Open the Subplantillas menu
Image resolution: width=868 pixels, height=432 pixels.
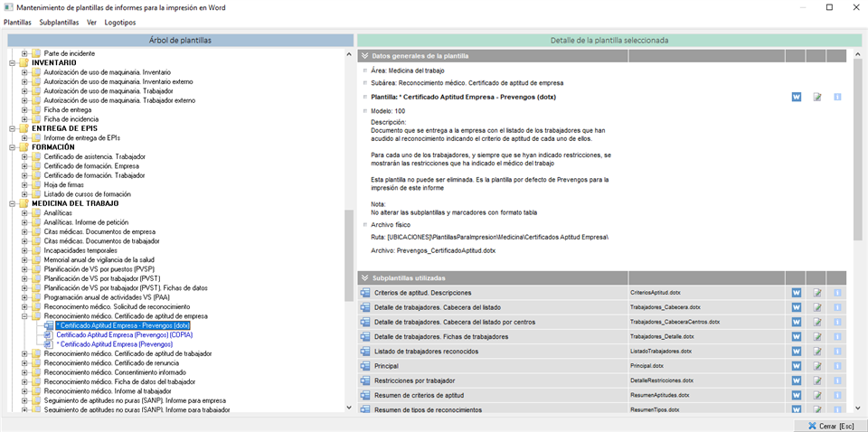[x=60, y=23]
